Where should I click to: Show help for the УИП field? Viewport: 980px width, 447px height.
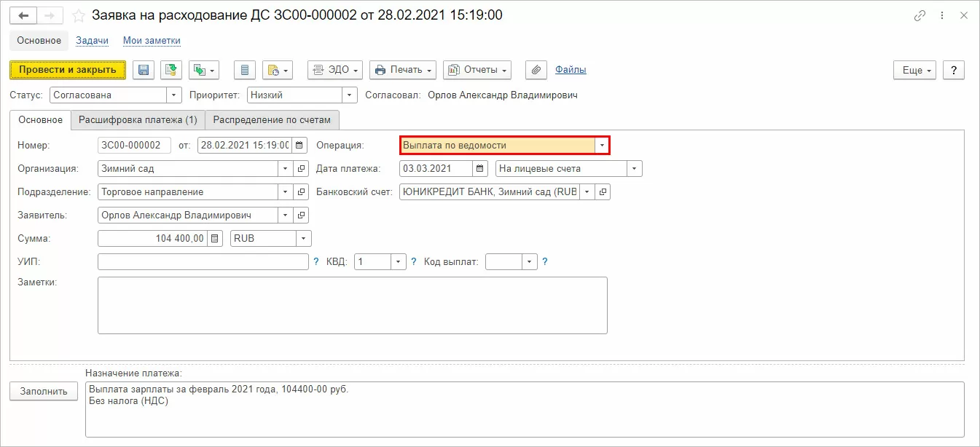point(316,261)
